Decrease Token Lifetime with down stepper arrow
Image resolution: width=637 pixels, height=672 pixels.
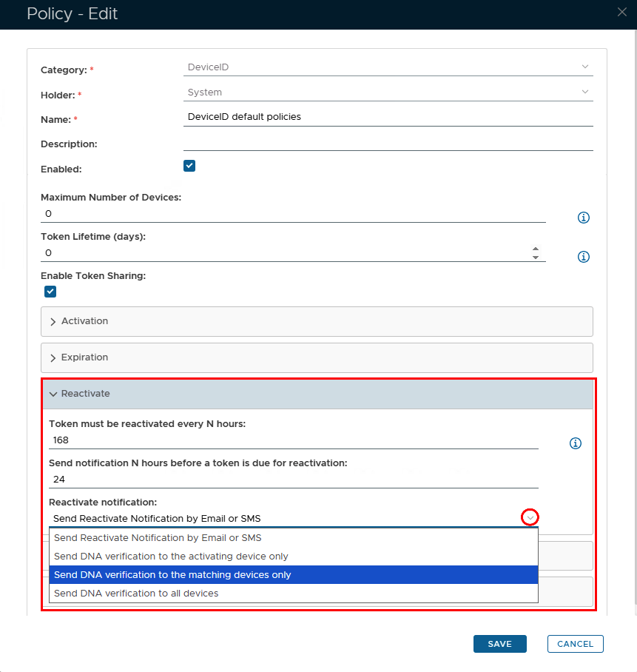click(536, 257)
